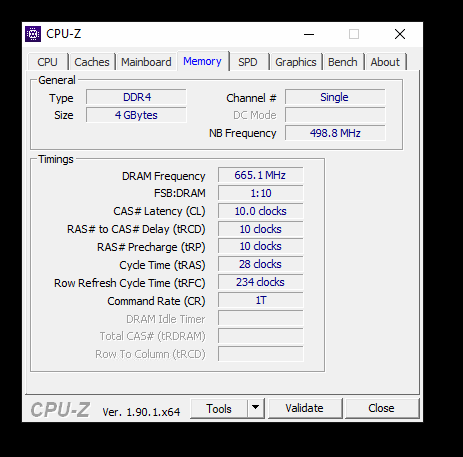Viewport: 463px width, 457px height.
Task: Click the empty DC Mode field
Action: tap(335, 115)
